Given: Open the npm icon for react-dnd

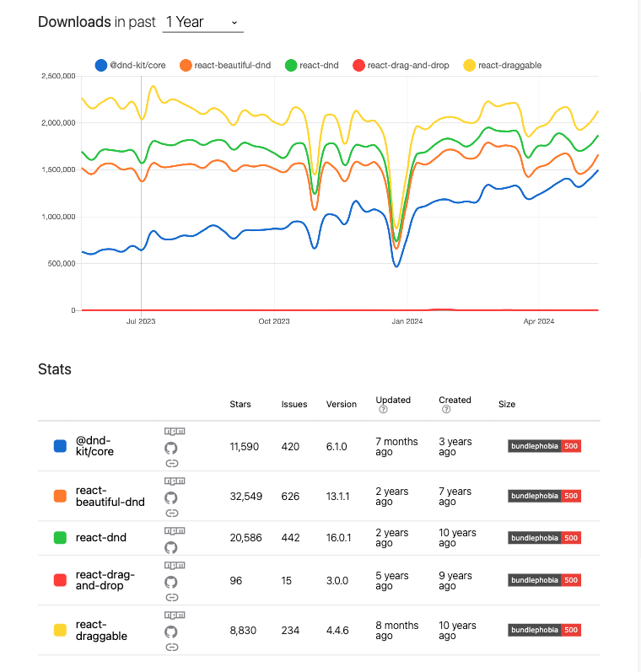Looking at the screenshot, I should pos(175,530).
